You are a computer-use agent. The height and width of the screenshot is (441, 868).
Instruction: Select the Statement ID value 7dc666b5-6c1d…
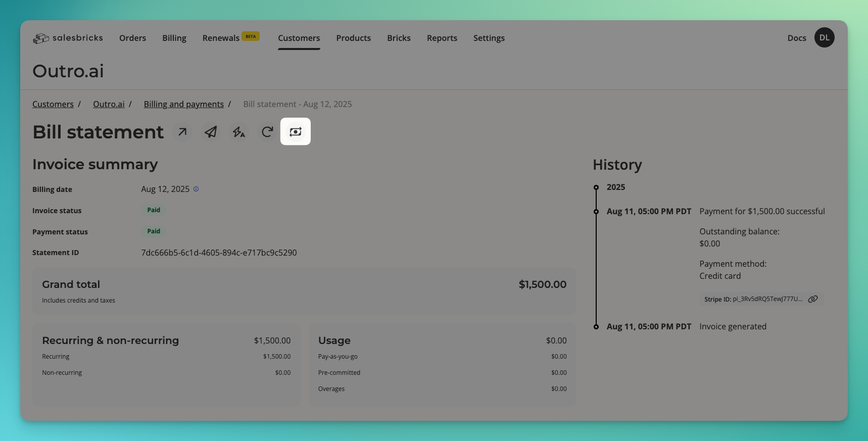(x=219, y=253)
